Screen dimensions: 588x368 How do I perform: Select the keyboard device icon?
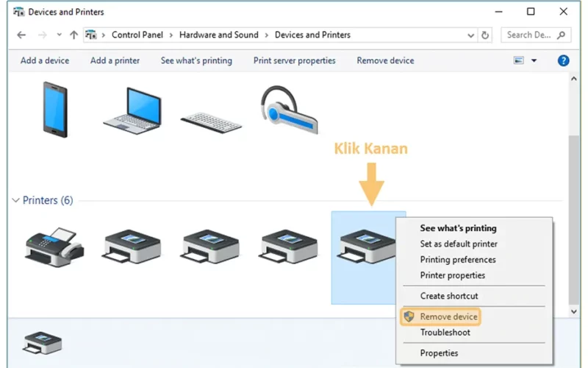pos(212,122)
